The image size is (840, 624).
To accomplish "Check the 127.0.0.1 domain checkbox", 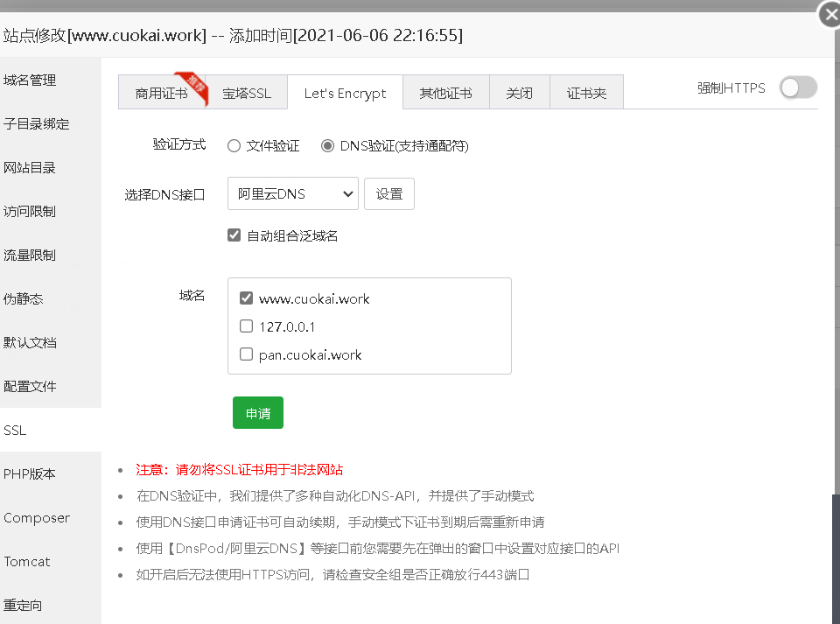I will 246,326.
